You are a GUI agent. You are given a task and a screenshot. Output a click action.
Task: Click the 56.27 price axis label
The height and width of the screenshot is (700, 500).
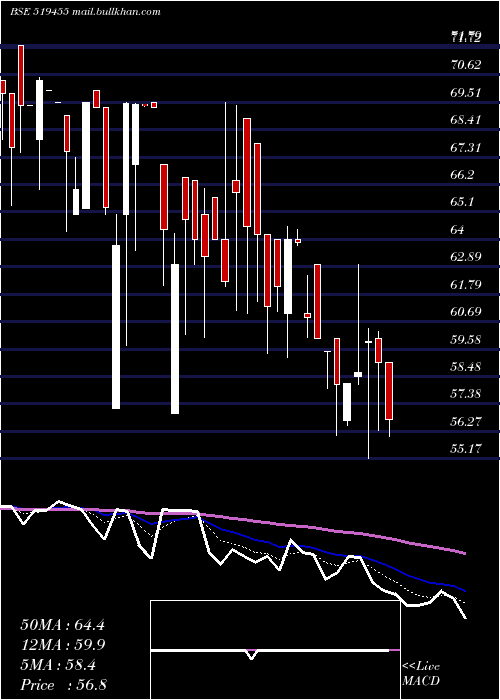tap(466, 421)
